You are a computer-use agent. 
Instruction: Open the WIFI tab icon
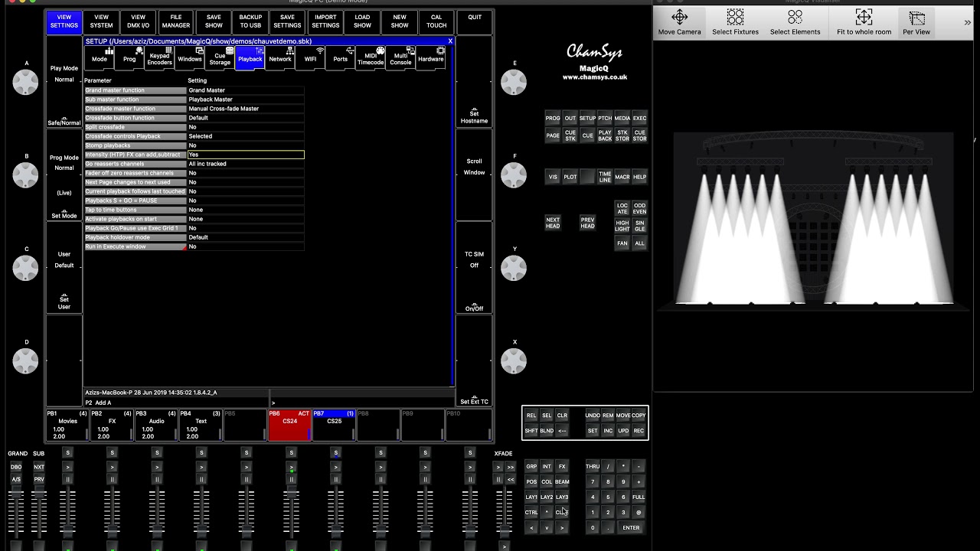pyautogui.click(x=310, y=58)
